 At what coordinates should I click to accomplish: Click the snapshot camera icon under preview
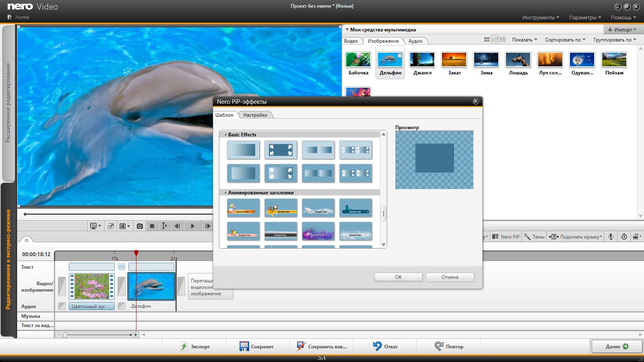140,226
